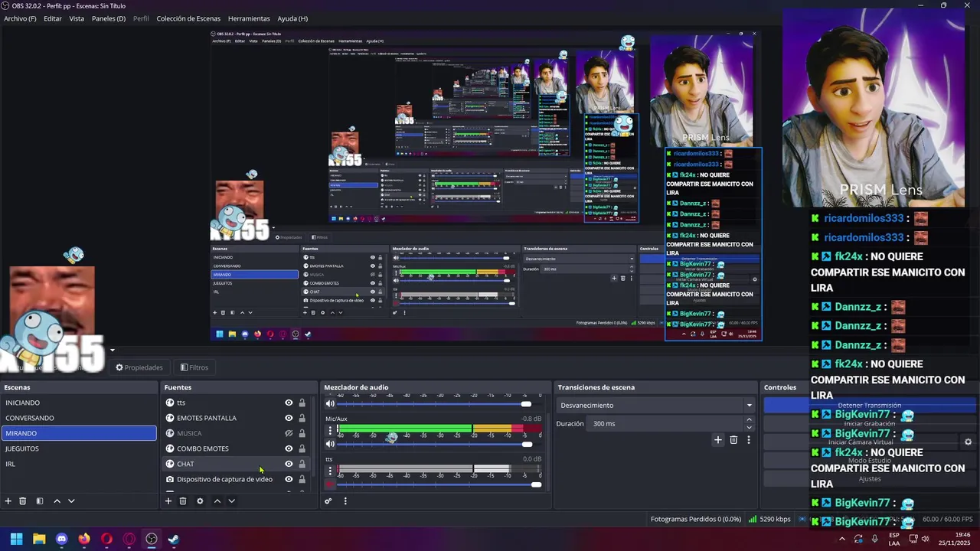980x551 pixels.
Task: Expand hidden system tray icons chevron
Action: [841, 539]
